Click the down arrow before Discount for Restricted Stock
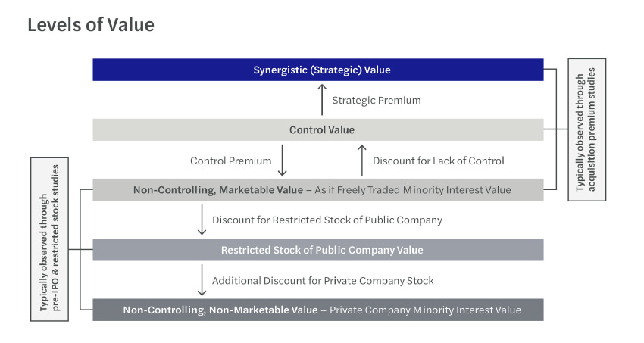 click(202, 220)
